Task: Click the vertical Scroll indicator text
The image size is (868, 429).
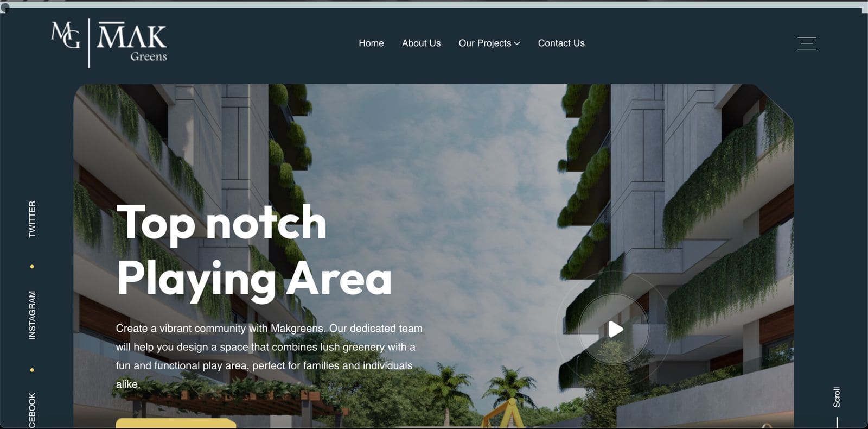Action: pos(837,397)
